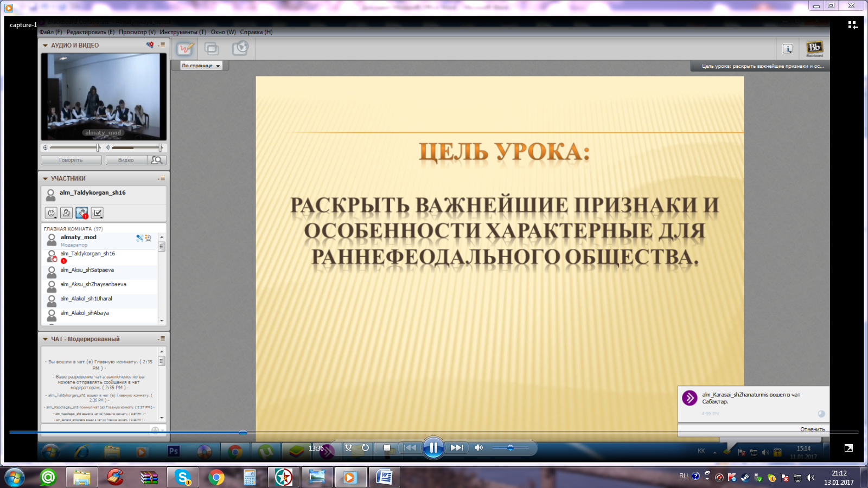Viewport: 868px width, 488px height.
Task: Turn on shuffle in media player
Action: pyautogui.click(x=348, y=447)
